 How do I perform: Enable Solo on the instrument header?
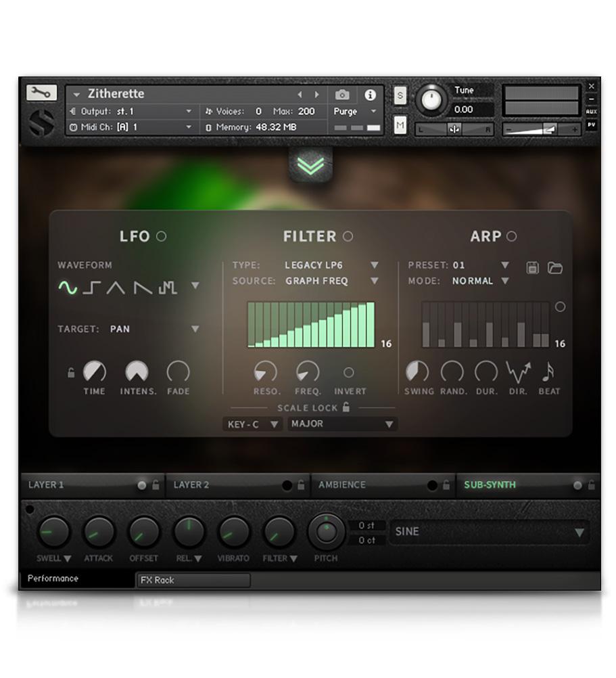point(400,96)
